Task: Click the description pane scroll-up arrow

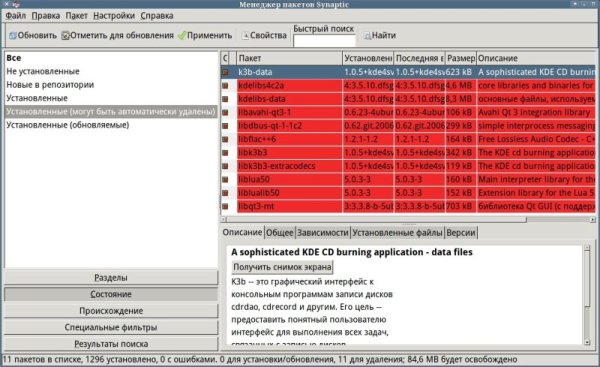Action: click(x=587, y=249)
